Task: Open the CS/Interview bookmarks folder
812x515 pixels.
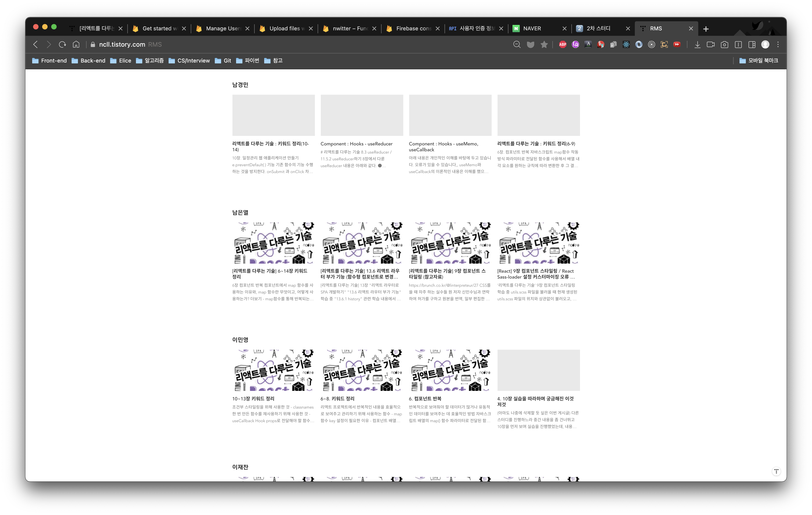Action: (x=189, y=61)
